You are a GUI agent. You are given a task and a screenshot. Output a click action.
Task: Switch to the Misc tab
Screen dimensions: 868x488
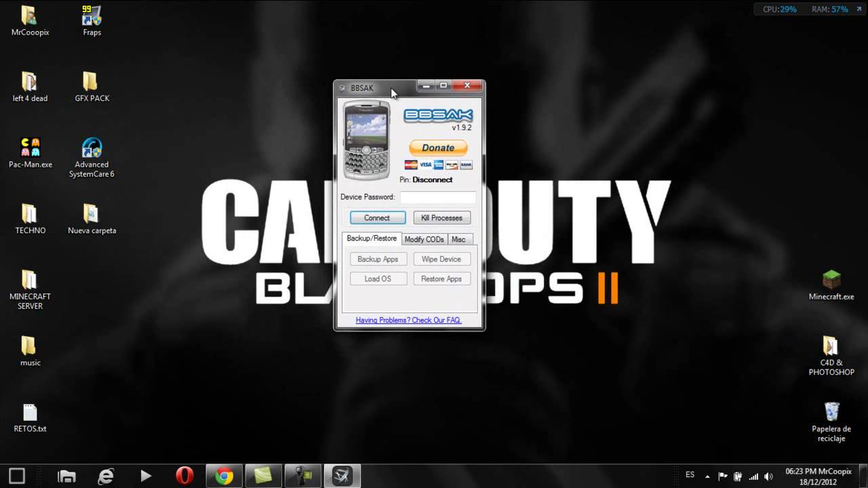click(x=459, y=239)
